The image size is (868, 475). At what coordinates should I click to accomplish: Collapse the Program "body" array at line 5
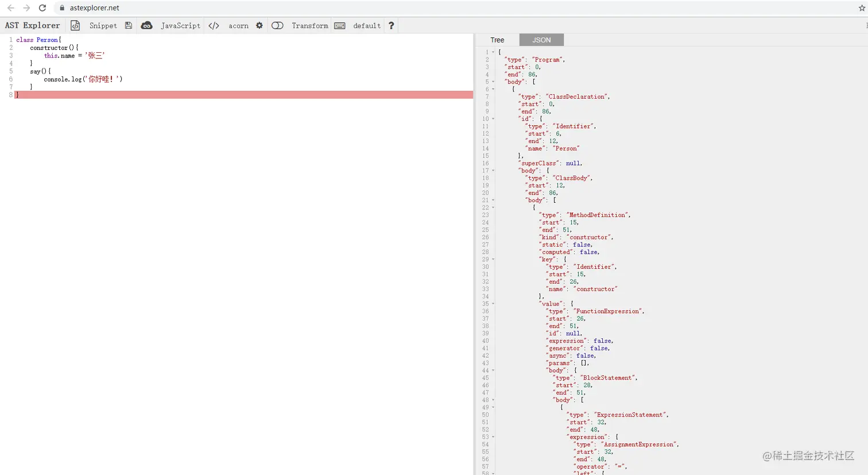click(493, 82)
